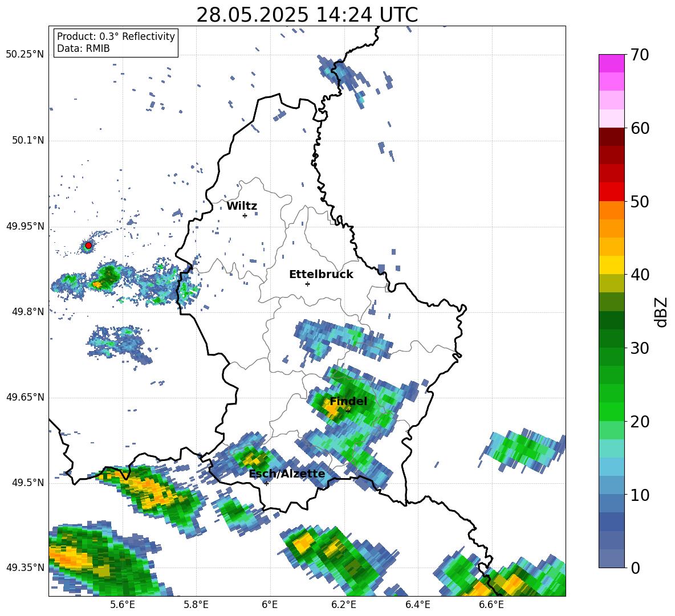Screen dimensions: 675x616
Task: Click the 49.8°N latitude label
Action: [27, 312]
